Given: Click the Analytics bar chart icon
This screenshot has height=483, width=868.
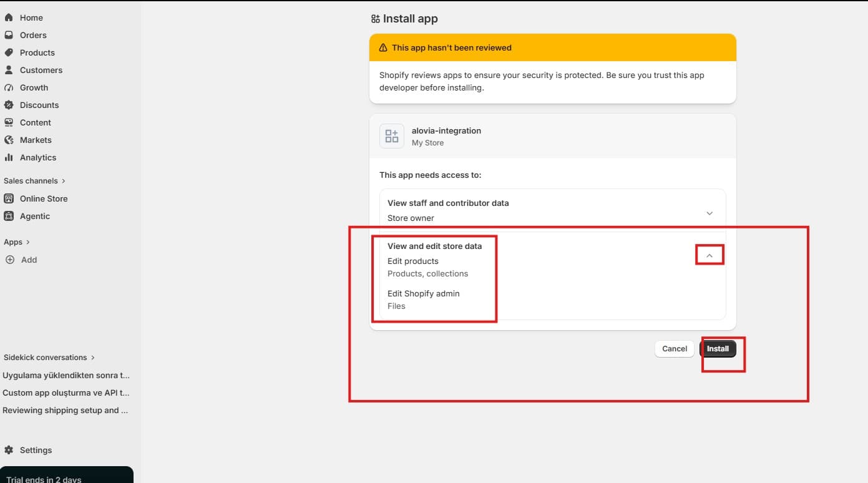Looking at the screenshot, I should 9,157.
